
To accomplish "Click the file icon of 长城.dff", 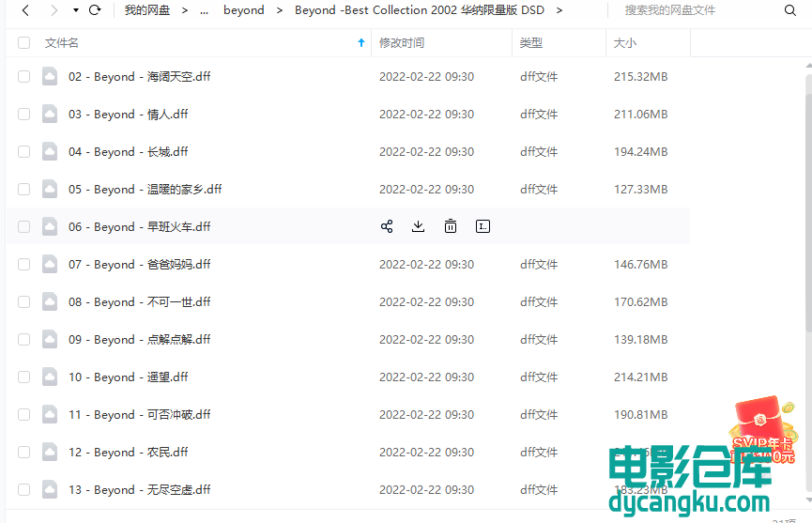I will [x=50, y=151].
